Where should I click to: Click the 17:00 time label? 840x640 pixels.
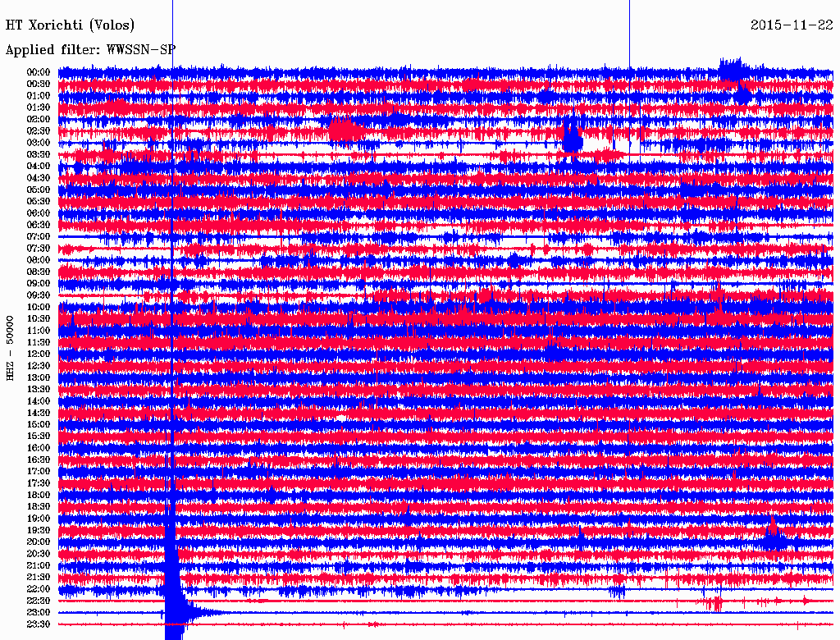(x=38, y=472)
